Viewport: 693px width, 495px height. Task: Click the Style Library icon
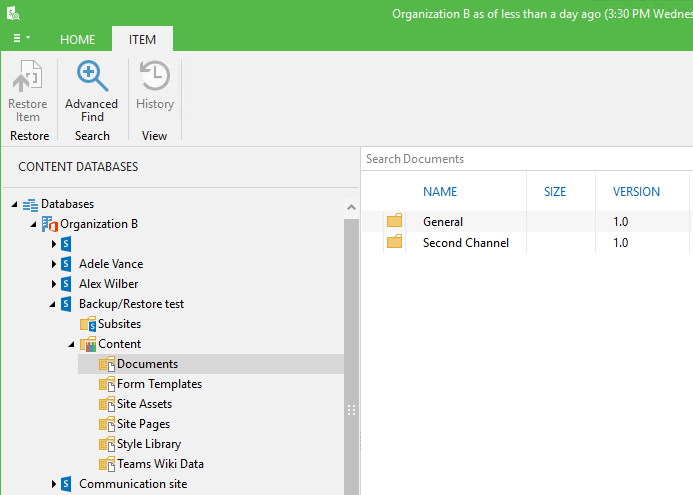pos(107,444)
